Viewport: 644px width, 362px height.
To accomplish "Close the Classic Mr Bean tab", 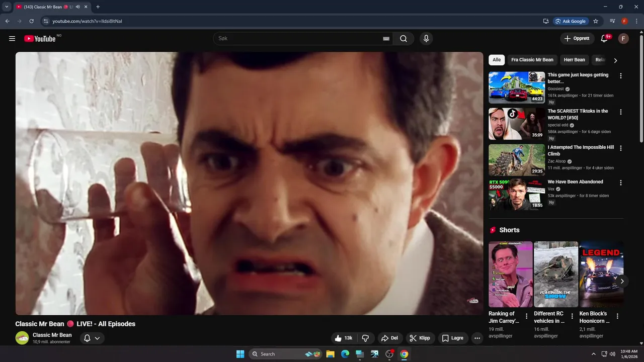I will pos(86,7).
